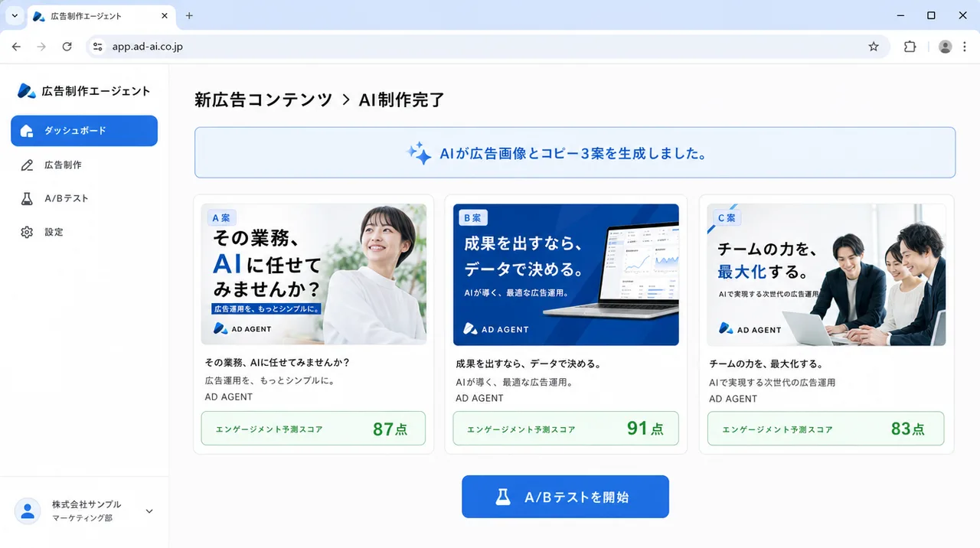Image resolution: width=980 pixels, height=548 pixels.
Task: Click the flask icon inside the A/Bテストを開始 button
Action: 503,497
